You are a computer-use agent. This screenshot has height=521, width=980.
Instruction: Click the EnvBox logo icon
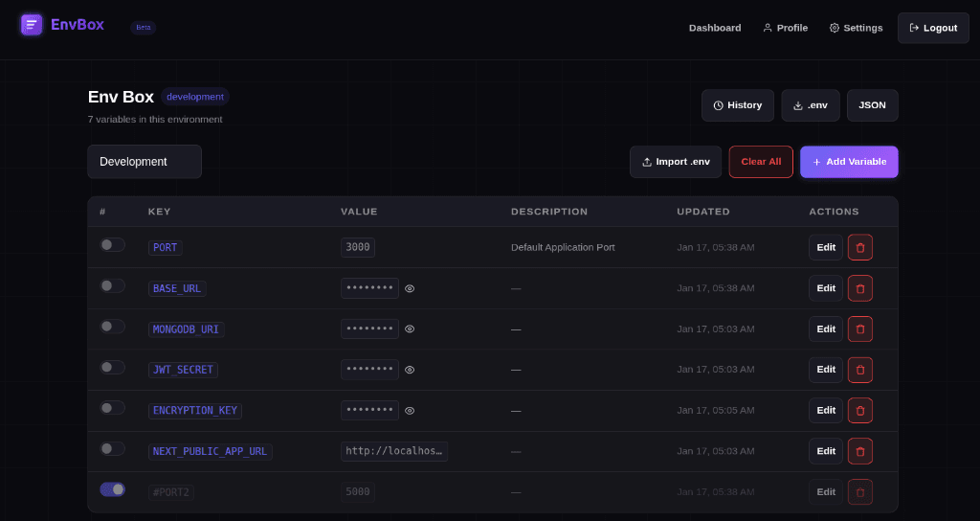point(32,25)
